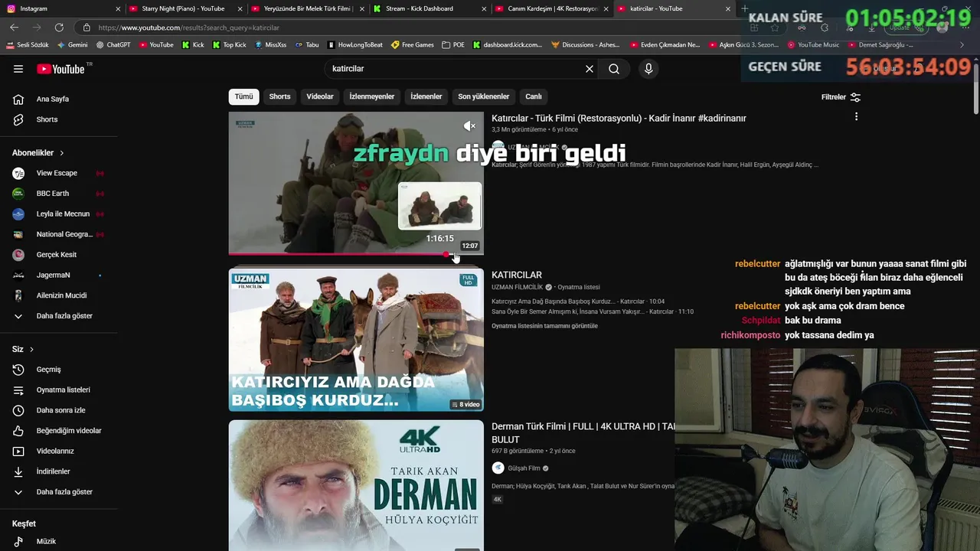Select the Shorts filter chip
Screen dimensions: 980x551
tap(279, 96)
